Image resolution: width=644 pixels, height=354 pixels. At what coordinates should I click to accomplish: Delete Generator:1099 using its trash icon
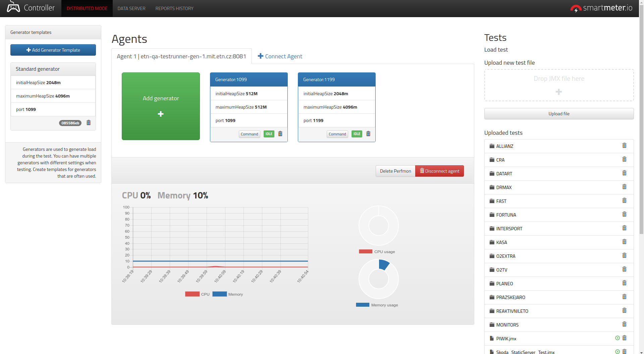[x=280, y=134]
